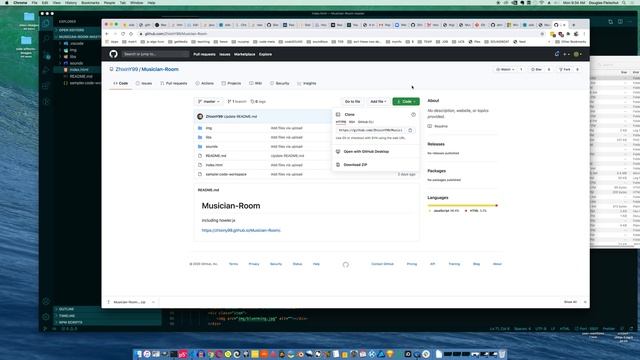Click the img folder icon in file list
Screen dimensions: 640x360
coord(200,128)
